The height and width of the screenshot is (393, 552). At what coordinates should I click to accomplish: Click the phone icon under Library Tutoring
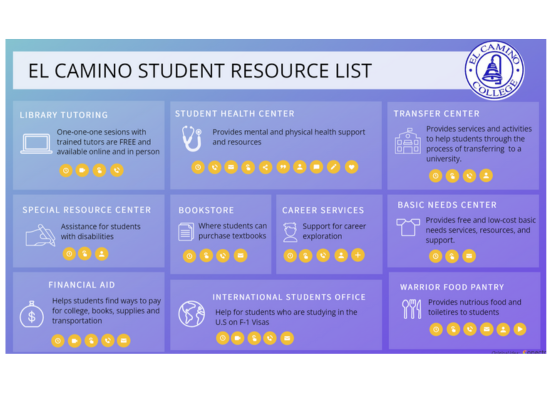coord(117,170)
